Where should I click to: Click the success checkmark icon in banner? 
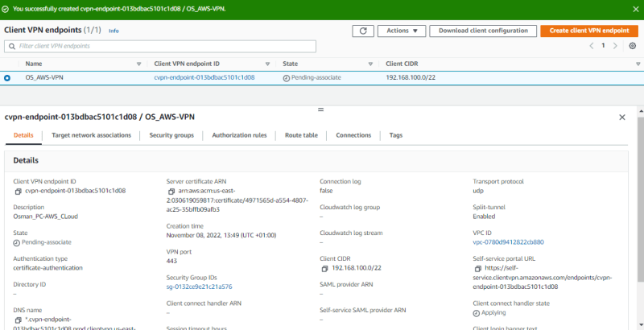tap(6, 9)
